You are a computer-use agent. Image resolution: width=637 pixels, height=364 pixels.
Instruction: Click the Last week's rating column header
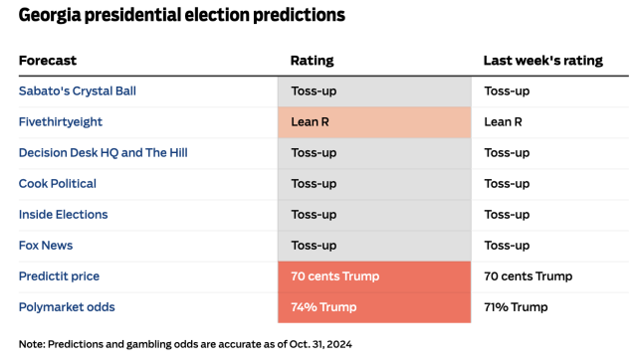pos(543,61)
